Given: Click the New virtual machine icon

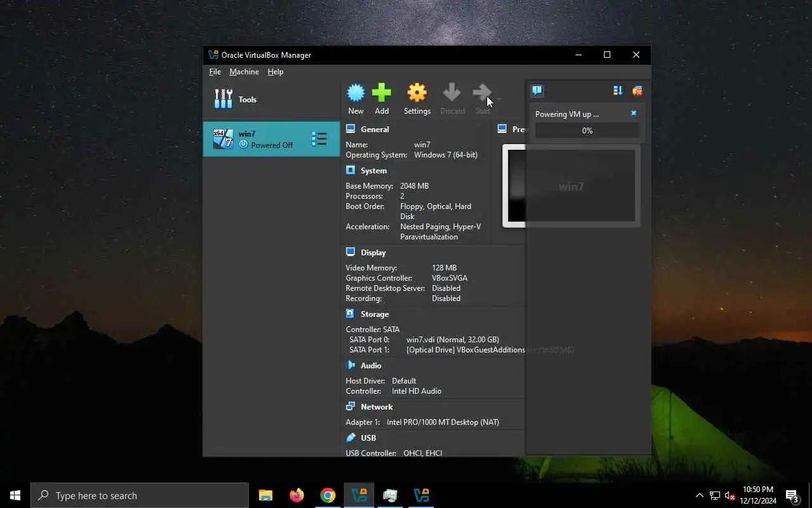Looking at the screenshot, I should (356, 93).
